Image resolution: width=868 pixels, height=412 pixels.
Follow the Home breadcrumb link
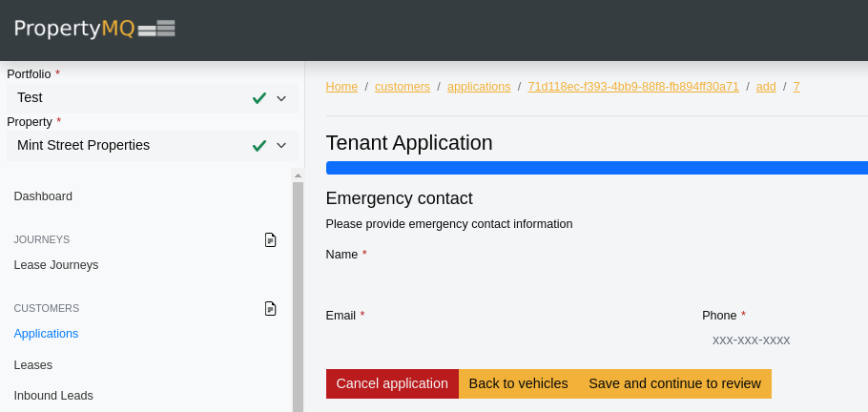(x=341, y=87)
